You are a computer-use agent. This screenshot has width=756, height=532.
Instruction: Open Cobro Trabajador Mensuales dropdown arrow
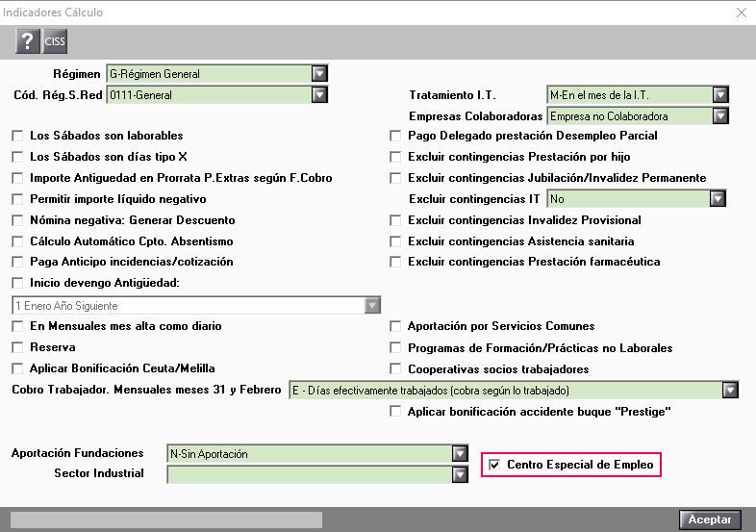[x=730, y=390]
